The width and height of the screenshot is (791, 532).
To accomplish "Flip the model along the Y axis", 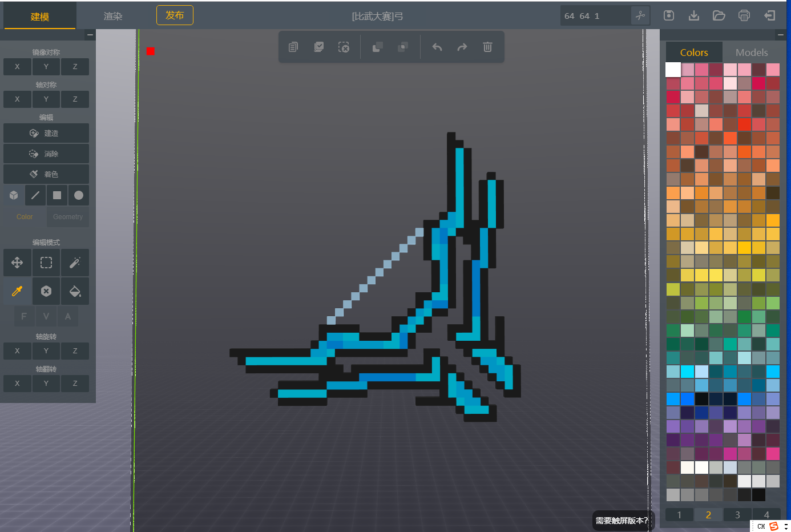I will [x=46, y=384].
